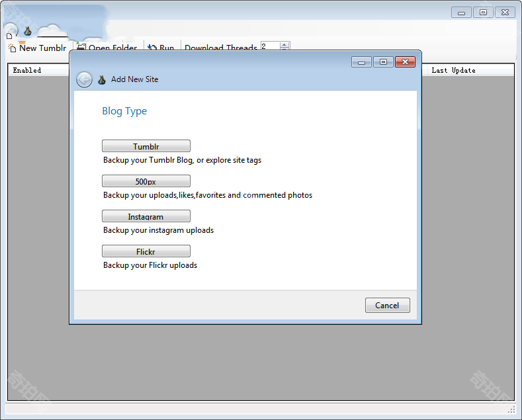The height and width of the screenshot is (420, 522).
Task: Maximize the main application window
Action: click(x=483, y=13)
